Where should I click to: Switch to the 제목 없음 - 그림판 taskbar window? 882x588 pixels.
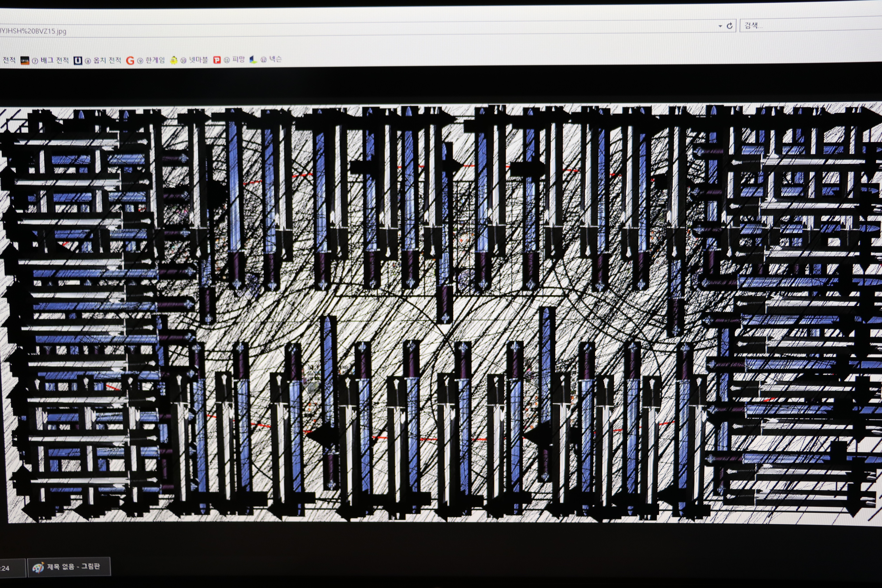point(69,567)
